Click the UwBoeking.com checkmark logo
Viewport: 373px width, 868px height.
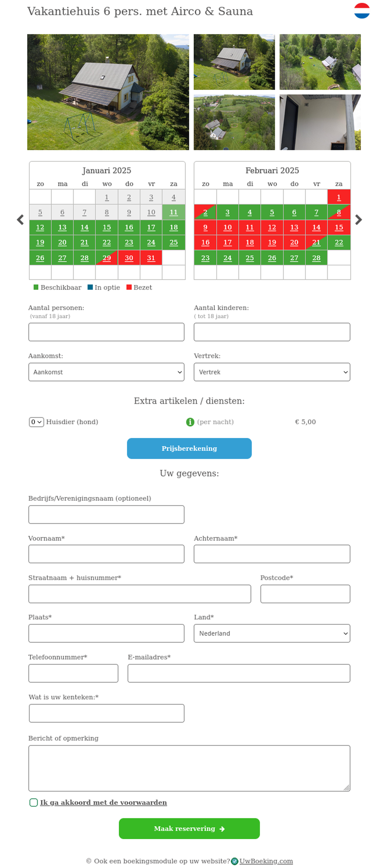235,861
